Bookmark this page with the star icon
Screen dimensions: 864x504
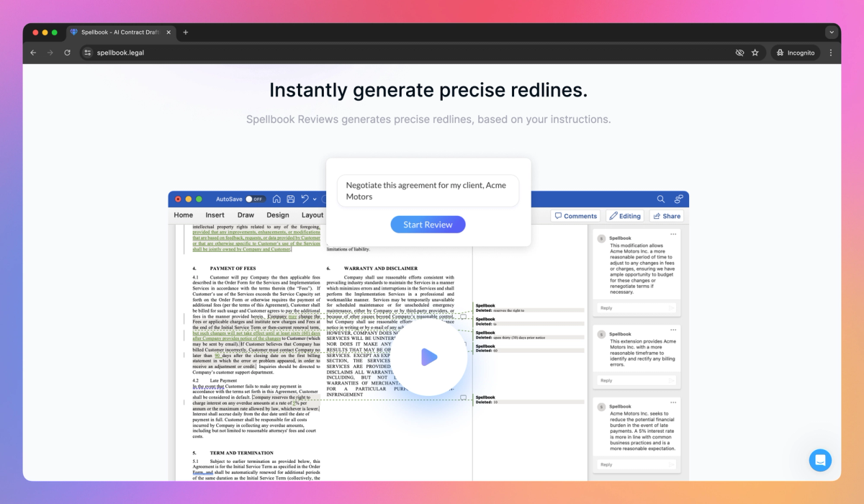click(755, 53)
